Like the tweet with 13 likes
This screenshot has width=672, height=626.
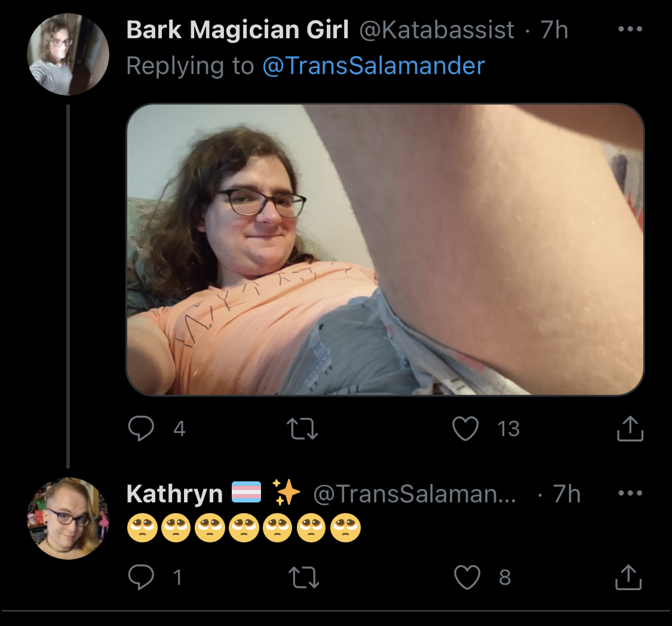[x=465, y=428]
